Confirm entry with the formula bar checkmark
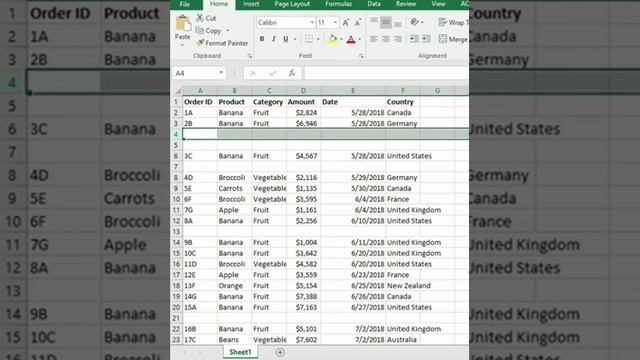The width and height of the screenshot is (640, 360). 272,73
